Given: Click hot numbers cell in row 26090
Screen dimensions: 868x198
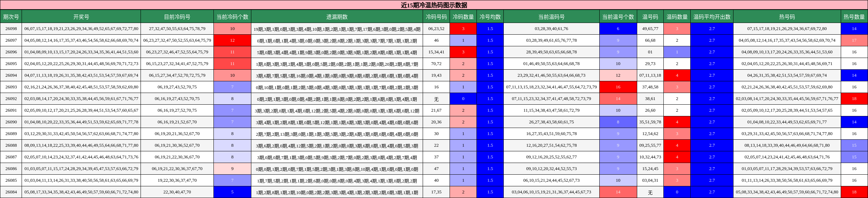Looking at the screenshot, I should (787, 122).
